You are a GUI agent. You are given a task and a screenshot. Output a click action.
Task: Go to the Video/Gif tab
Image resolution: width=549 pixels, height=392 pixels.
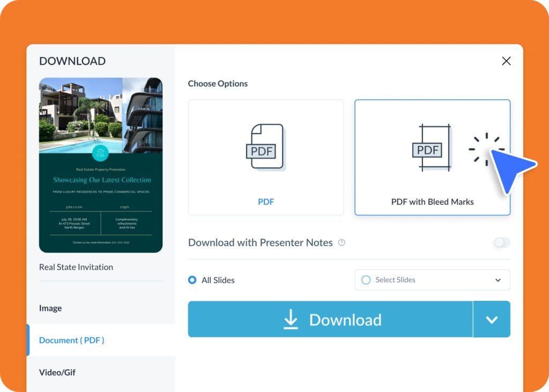57,372
